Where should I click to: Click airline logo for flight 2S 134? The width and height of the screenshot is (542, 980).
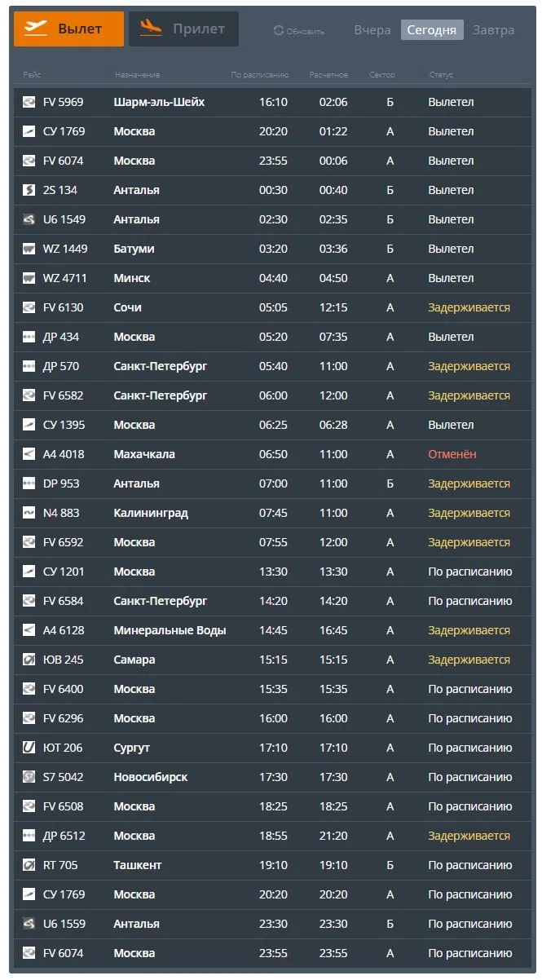29,190
